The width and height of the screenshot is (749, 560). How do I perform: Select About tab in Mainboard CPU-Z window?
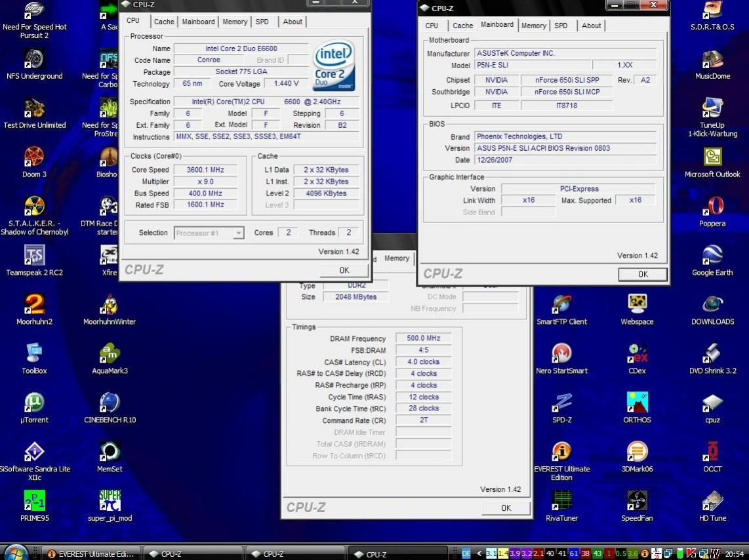point(591,26)
